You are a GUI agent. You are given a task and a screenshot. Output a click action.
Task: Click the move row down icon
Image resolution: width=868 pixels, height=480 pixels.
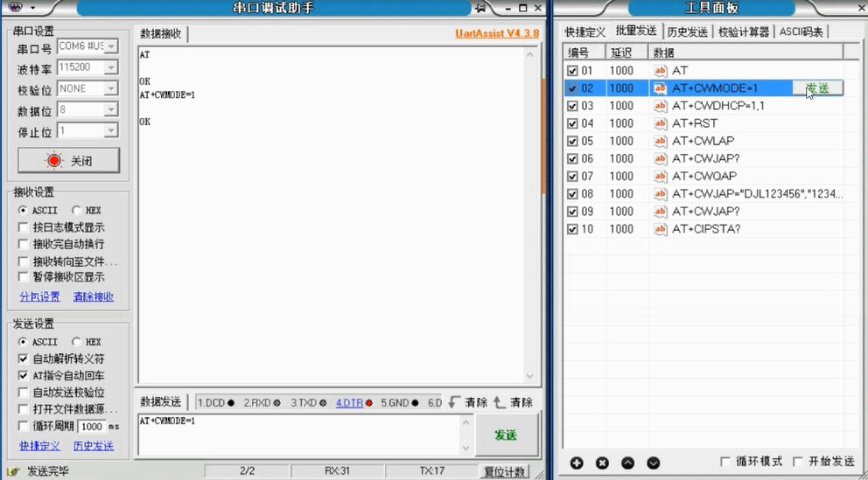654,463
